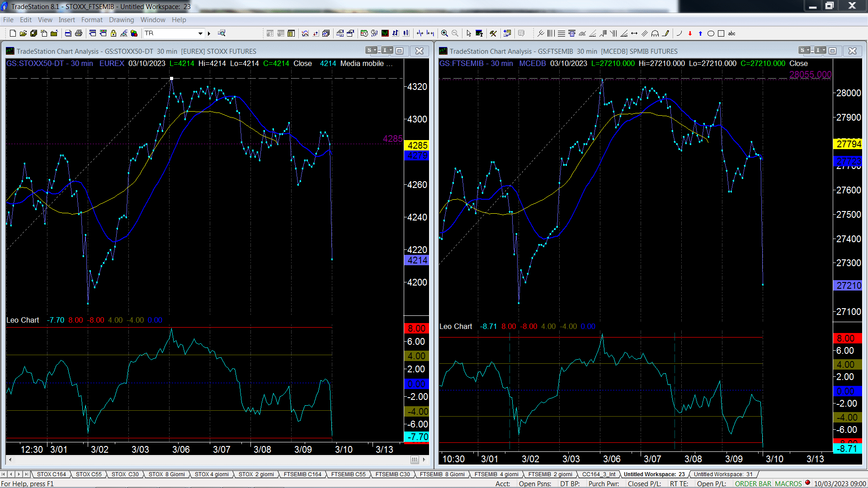868x488 pixels.
Task: Open the File menu
Action: [8, 20]
